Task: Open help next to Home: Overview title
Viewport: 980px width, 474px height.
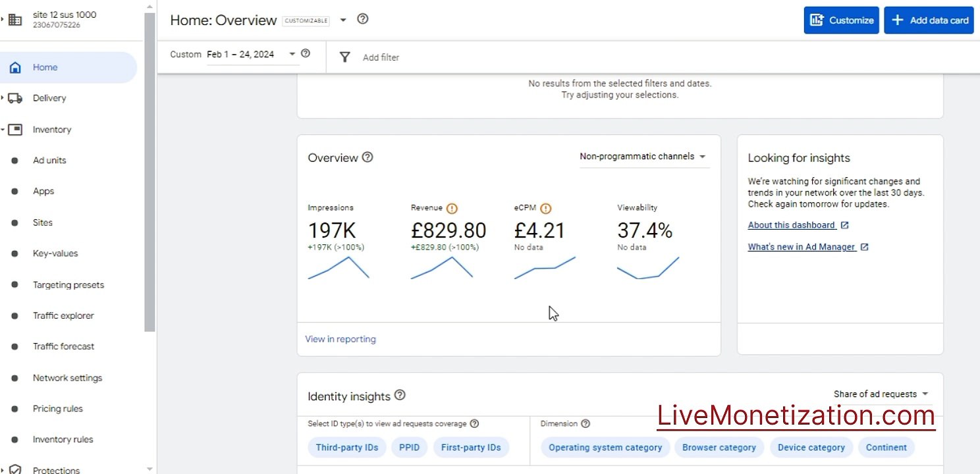Action: [362, 19]
